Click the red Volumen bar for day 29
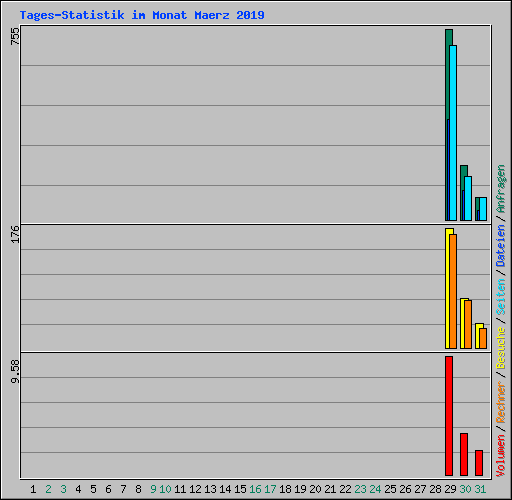 tap(449, 416)
